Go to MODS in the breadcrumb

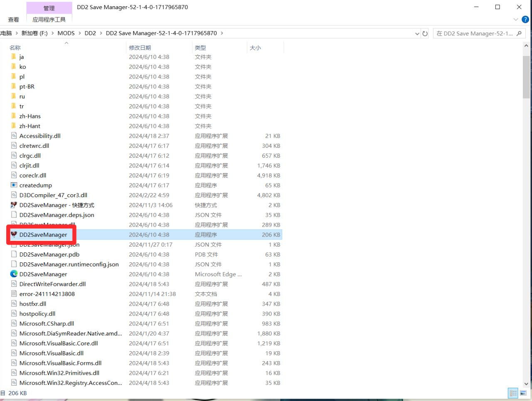pos(66,33)
